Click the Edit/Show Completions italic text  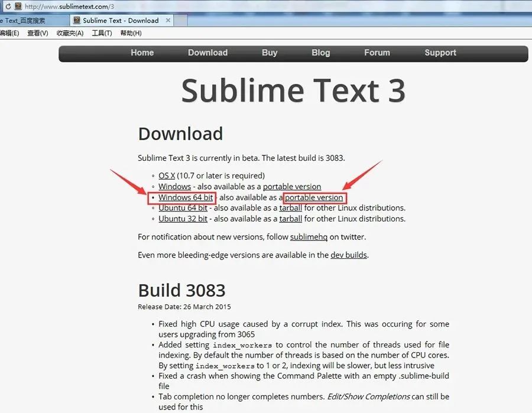(368, 396)
